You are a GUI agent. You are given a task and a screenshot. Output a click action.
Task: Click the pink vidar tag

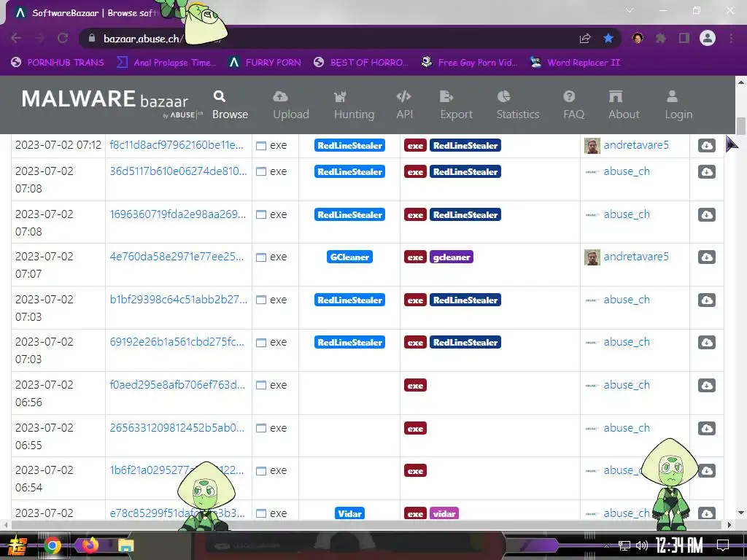pyautogui.click(x=444, y=513)
